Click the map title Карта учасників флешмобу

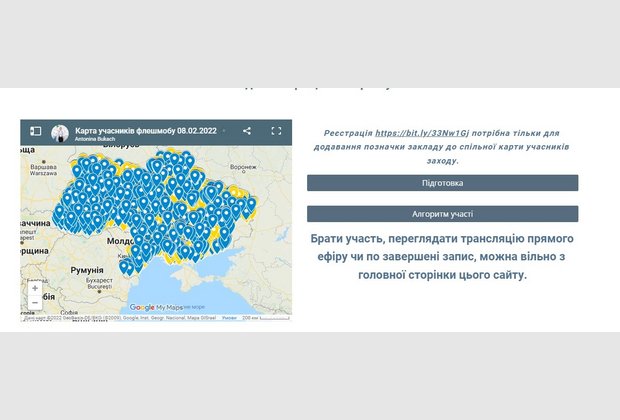[151, 131]
